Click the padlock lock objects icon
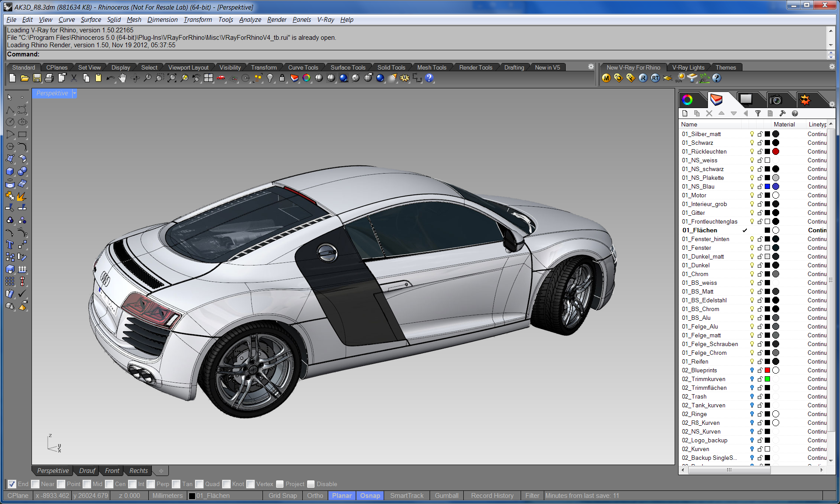The height and width of the screenshot is (504, 840). (x=282, y=78)
